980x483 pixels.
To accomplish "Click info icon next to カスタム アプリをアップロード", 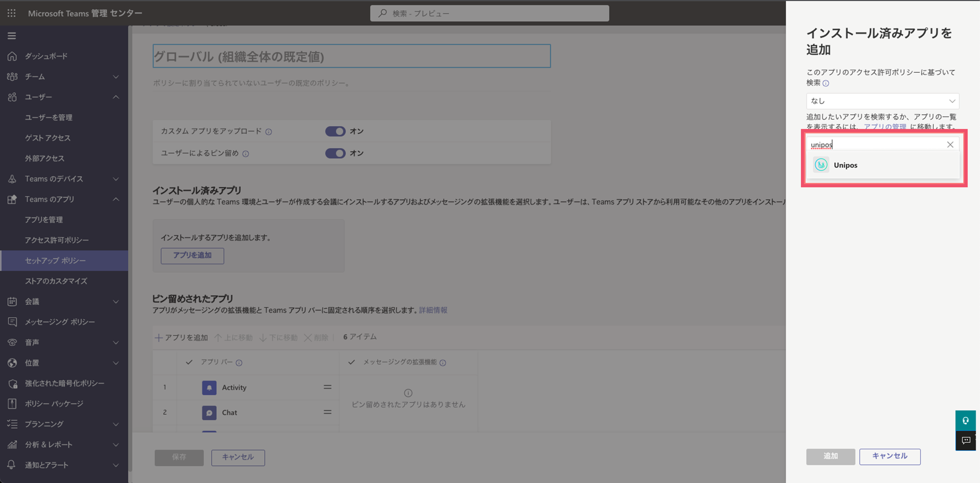I will tap(269, 132).
